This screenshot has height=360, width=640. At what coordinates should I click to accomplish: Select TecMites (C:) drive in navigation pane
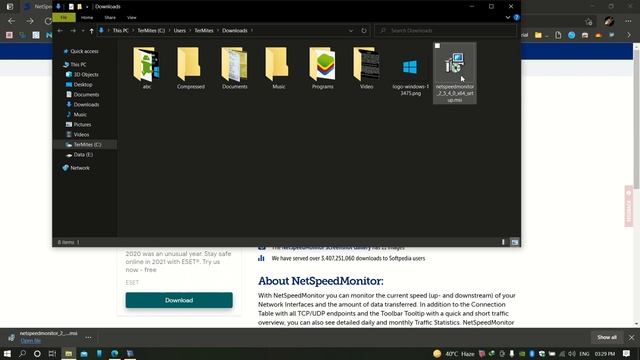tap(84, 144)
